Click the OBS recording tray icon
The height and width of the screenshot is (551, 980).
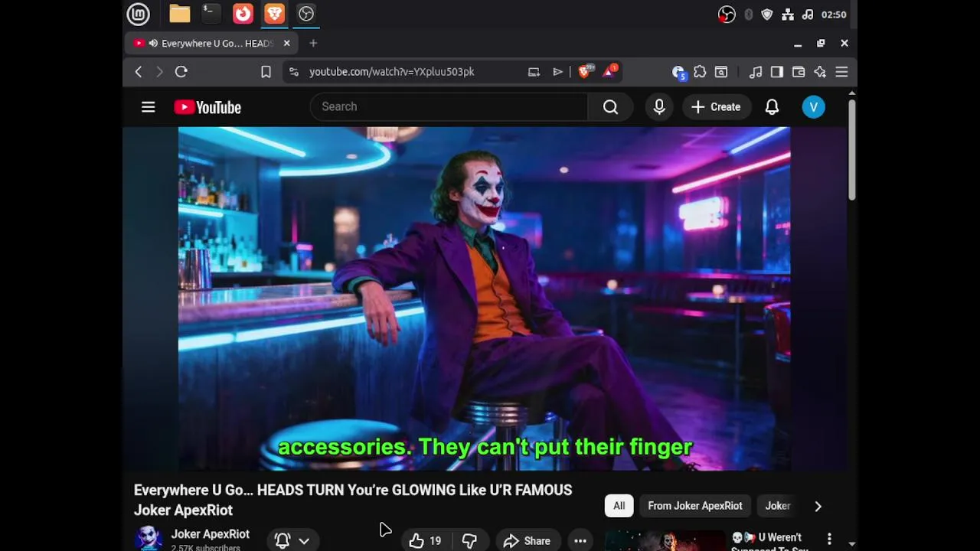pos(727,15)
